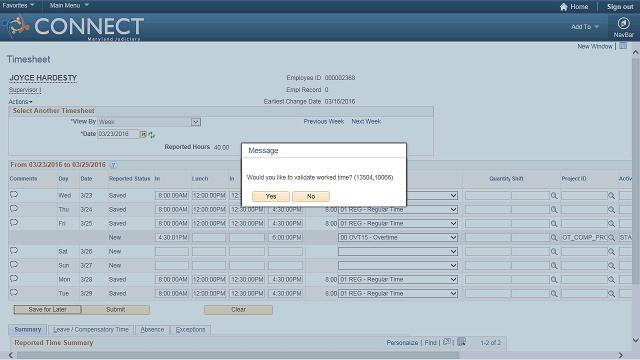Image resolution: width=640 pixels, height=360 pixels.
Task: Click the help icon beside the date range
Action: [113, 165]
